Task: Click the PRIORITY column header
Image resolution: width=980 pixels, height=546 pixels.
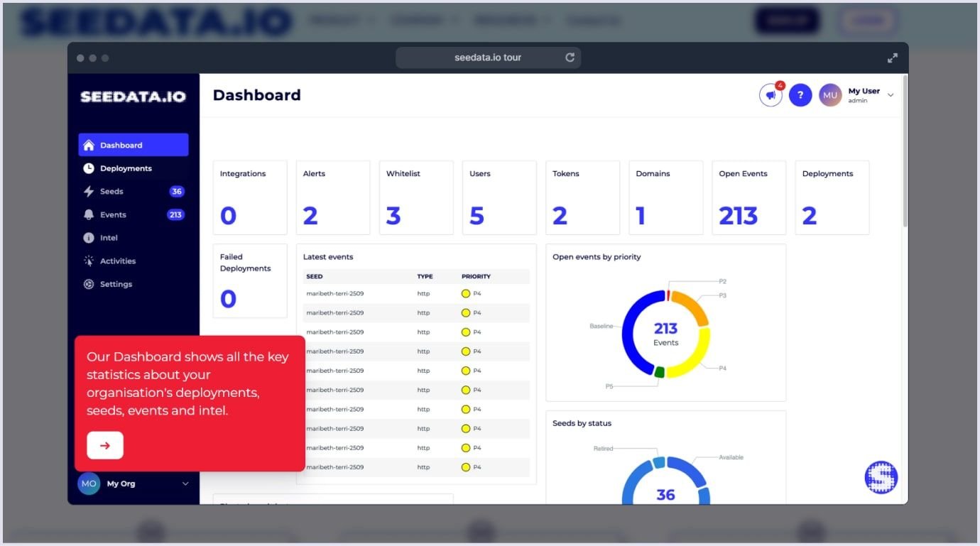Action: (476, 276)
